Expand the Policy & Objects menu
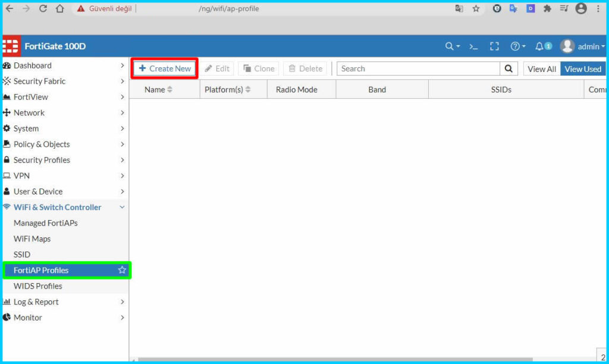609x364 pixels. (x=65, y=144)
